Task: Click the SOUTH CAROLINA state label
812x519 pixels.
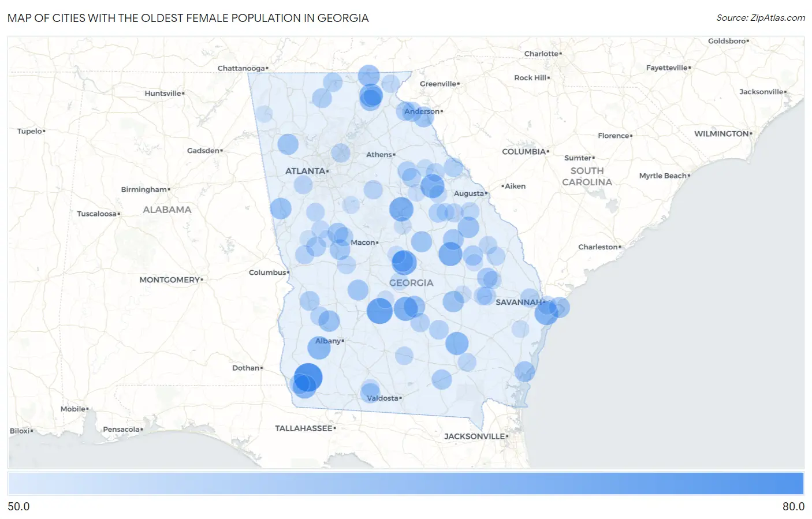Action: point(587,177)
